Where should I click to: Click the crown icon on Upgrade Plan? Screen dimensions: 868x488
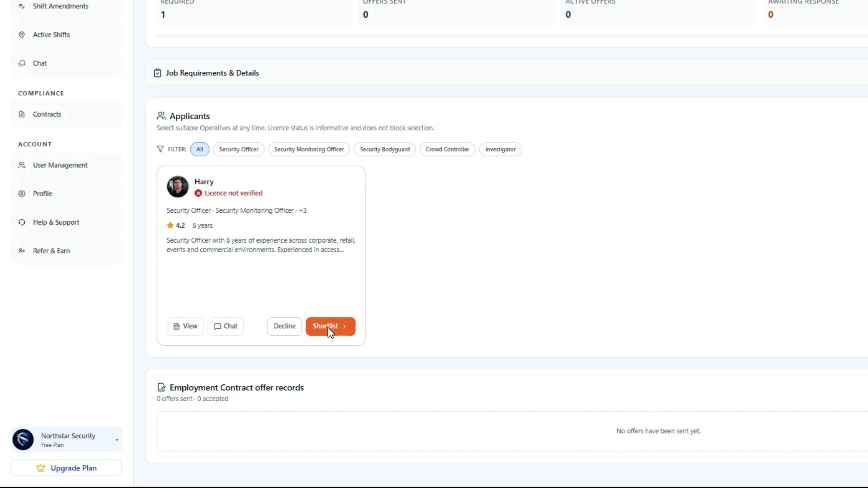click(41, 468)
